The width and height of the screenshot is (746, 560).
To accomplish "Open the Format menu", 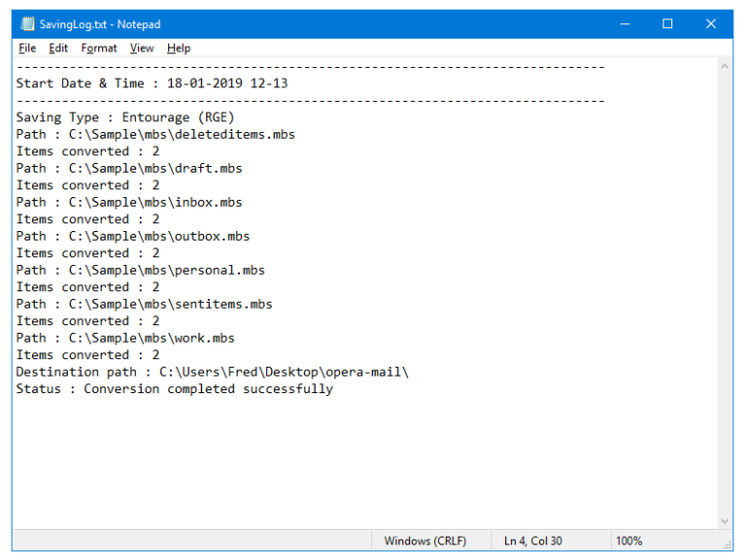I will 99,48.
